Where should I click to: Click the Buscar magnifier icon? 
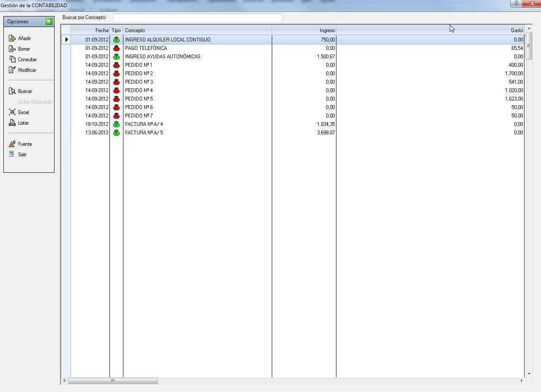point(12,91)
